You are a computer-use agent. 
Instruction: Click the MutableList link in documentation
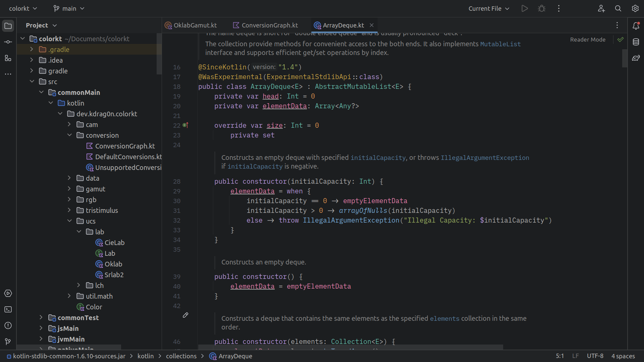click(500, 44)
